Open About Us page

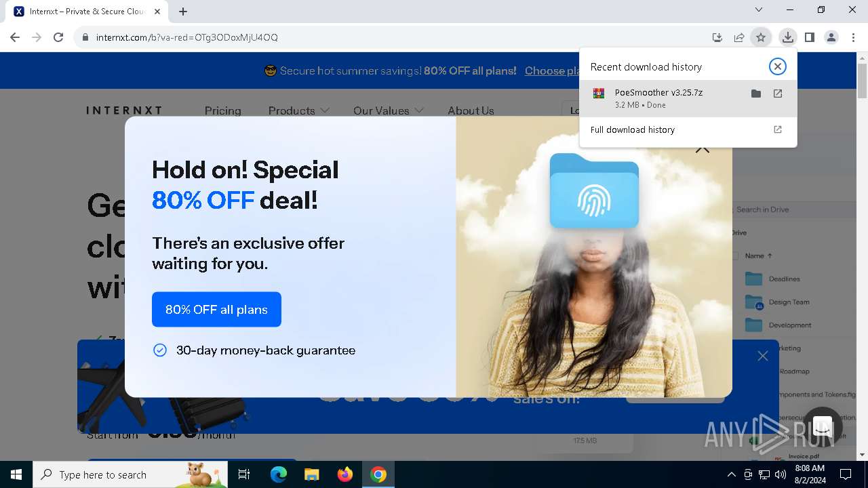471,110
